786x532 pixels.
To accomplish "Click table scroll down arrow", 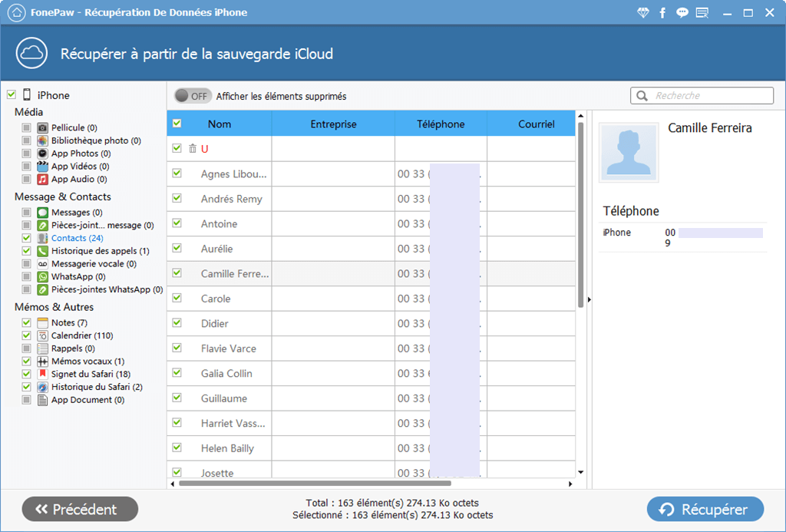I will coord(580,472).
